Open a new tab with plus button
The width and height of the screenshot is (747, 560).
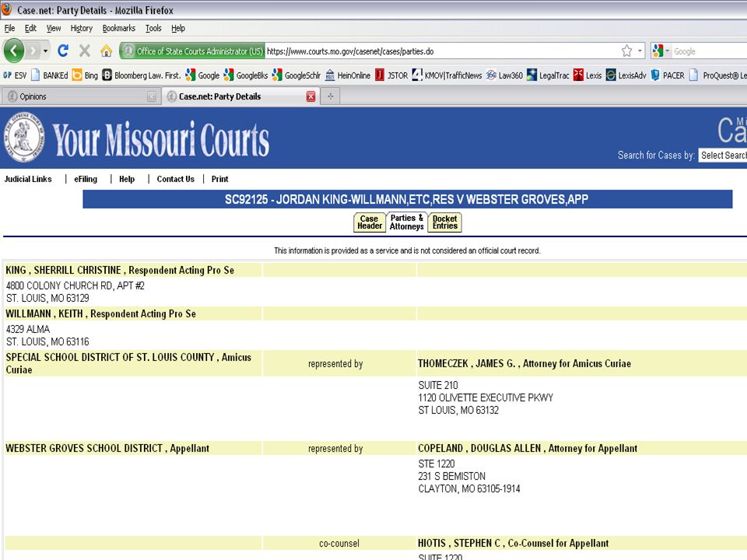[330, 96]
